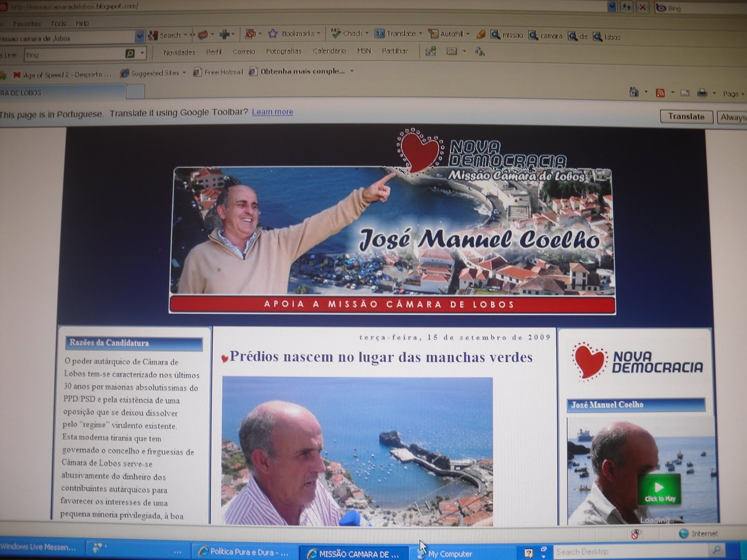This screenshot has height=560, width=747.
Task: Open the Bookmarks star button
Action: (x=294, y=34)
